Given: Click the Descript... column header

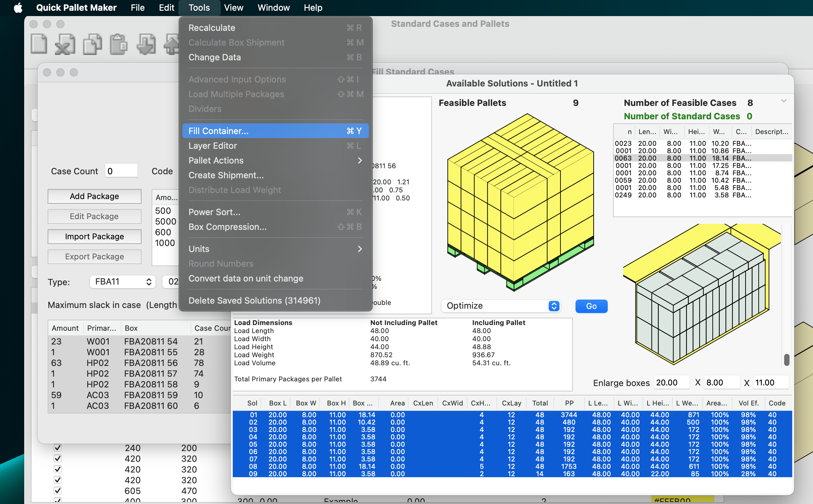Looking at the screenshot, I should point(771,132).
